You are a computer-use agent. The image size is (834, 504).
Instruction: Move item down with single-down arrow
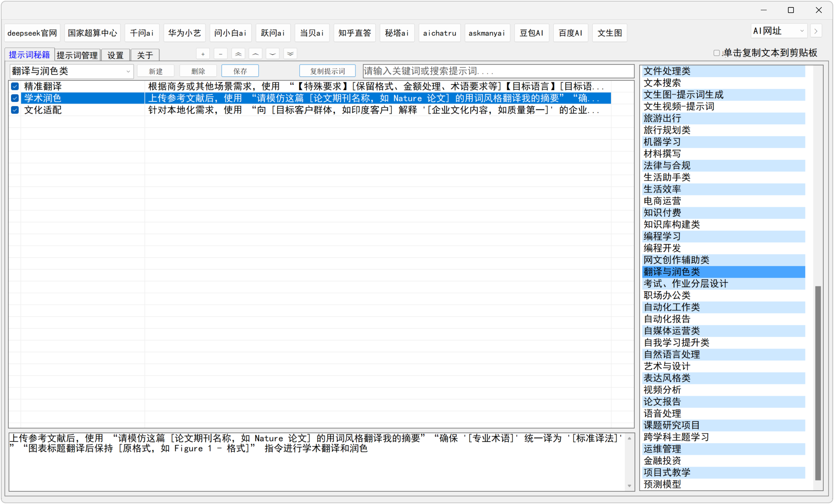[273, 54]
